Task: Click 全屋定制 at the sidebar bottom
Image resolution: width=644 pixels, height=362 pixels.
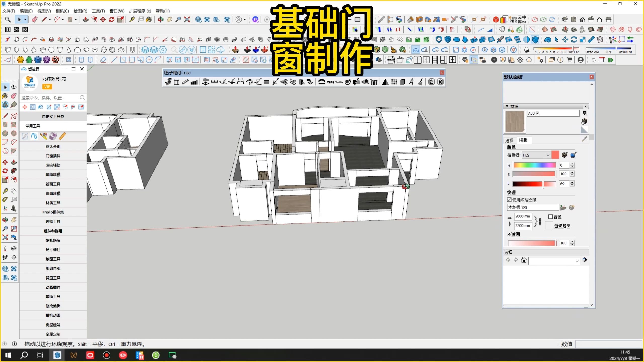Action: pos(53,334)
